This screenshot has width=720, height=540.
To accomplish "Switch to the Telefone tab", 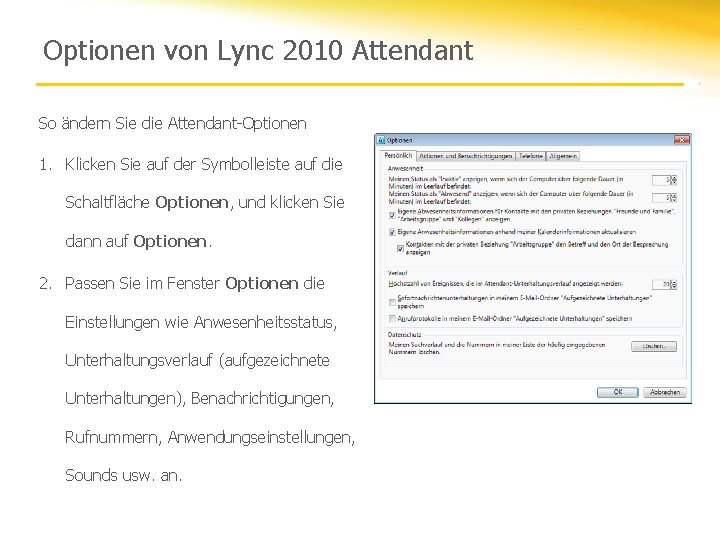I will click(531, 156).
